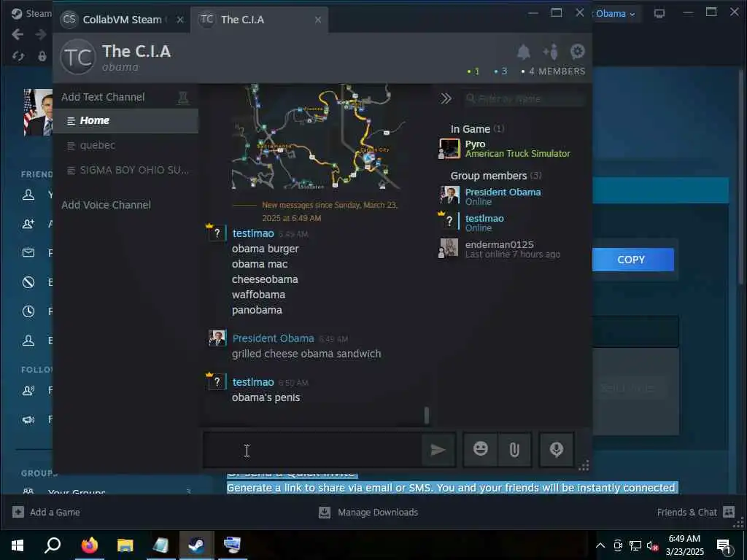Collapse the member list double chevron
The width and height of the screenshot is (747, 560).
coord(446,98)
